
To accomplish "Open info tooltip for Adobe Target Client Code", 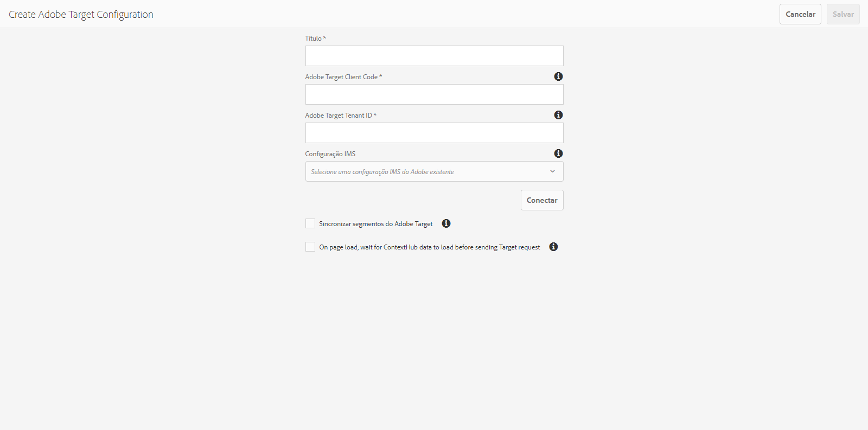I will (x=558, y=76).
